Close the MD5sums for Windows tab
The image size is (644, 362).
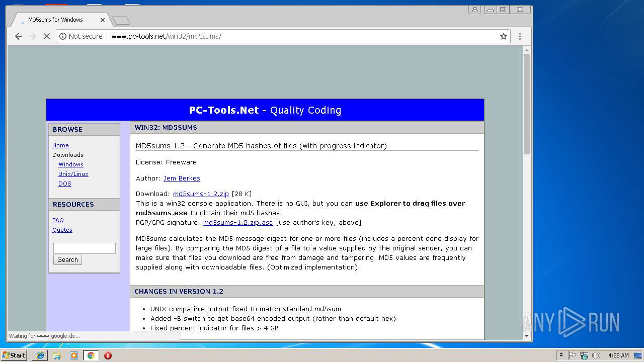point(103,20)
